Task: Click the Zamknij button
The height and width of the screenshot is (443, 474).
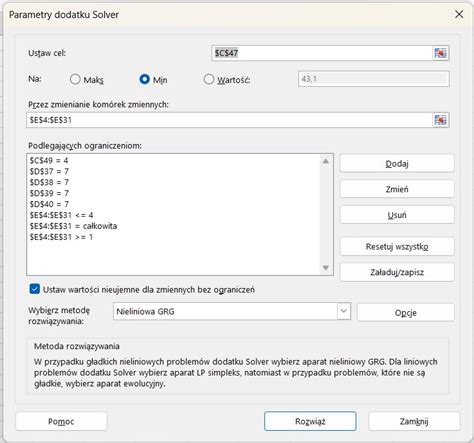Action: pos(414,421)
